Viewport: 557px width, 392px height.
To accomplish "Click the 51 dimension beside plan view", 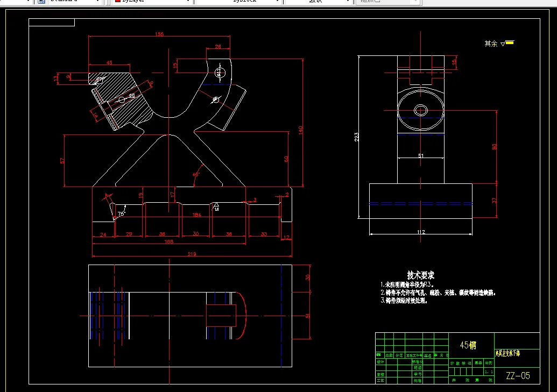I will tap(308, 316).
